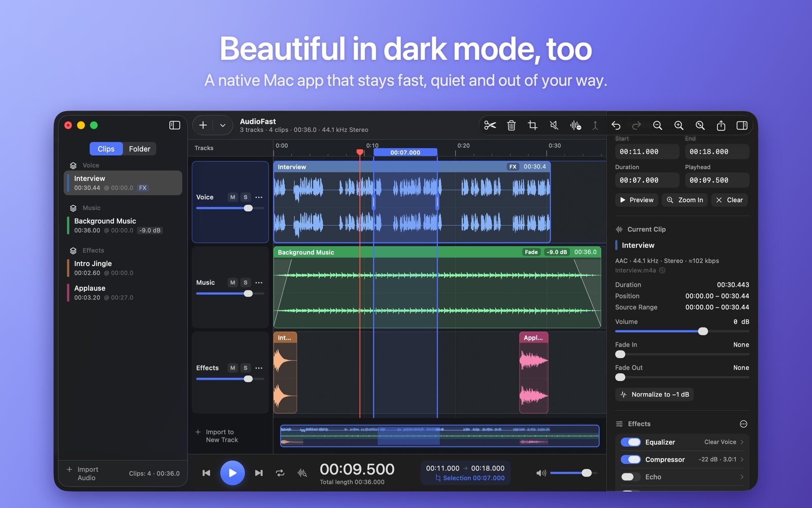Zoom in using the toolbar magnifier

[679, 125]
